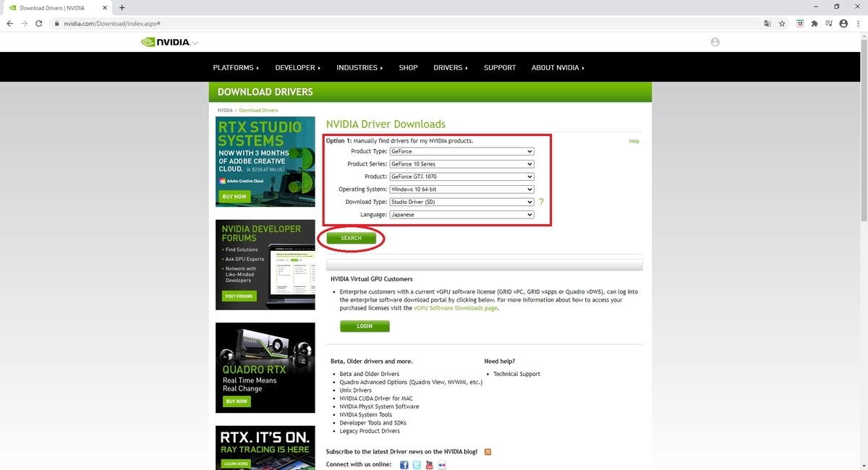Open Quadro Advanced Options link
Image resolution: width=868 pixels, height=470 pixels.
point(411,382)
